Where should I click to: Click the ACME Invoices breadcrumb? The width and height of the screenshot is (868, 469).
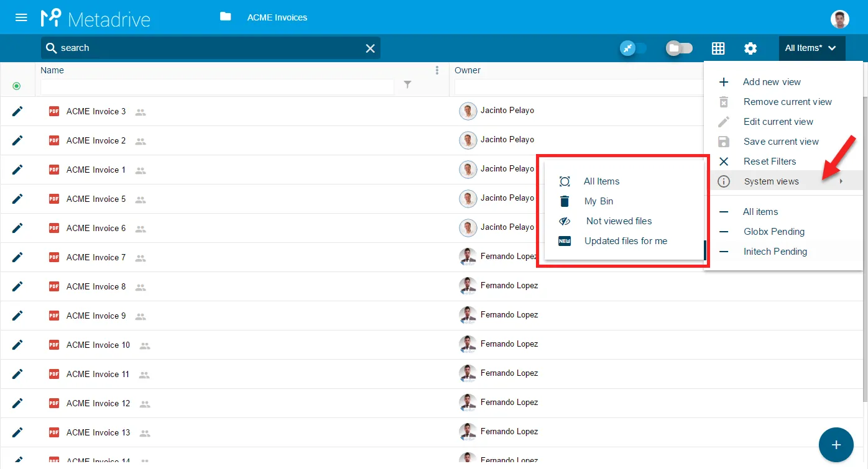(x=277, y=17)
